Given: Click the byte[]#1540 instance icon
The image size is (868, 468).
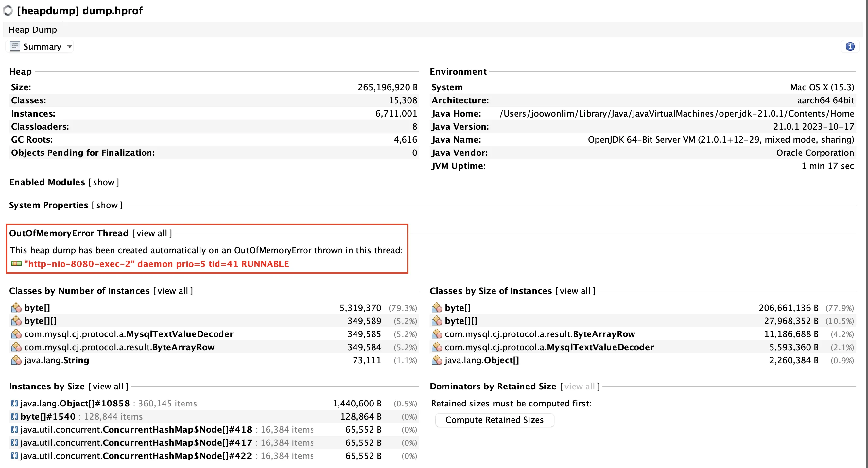Looking at the screenshot, I should tap(14, 416).
